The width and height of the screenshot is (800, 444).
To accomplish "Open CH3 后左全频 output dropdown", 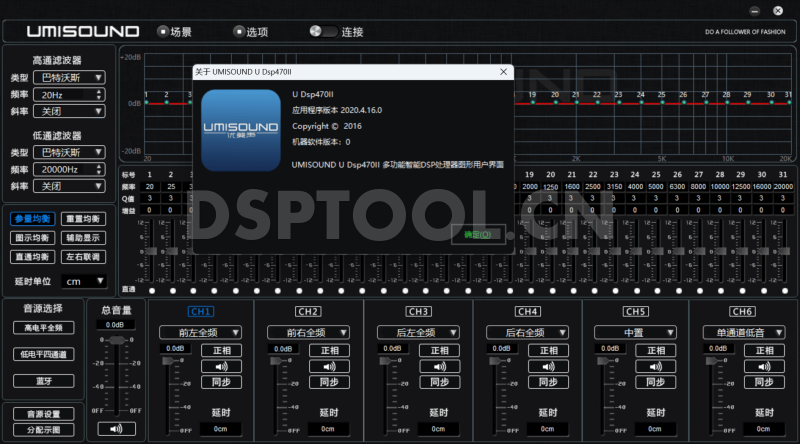I will pos(418,333).
